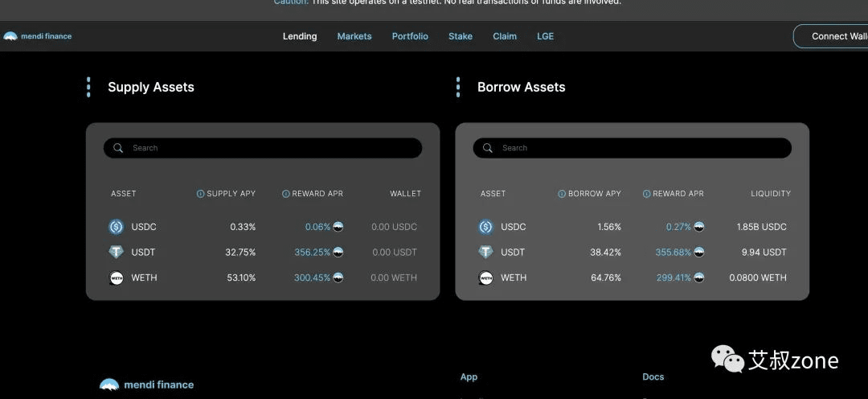Click the 53.10% supply APY value
The image size is (868, 399).
pyautogui.click(x=241, y=278)
